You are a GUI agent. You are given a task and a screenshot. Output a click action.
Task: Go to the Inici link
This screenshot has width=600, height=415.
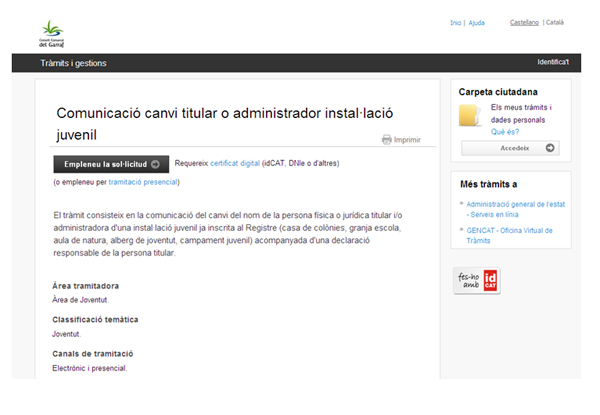(456, 22)
